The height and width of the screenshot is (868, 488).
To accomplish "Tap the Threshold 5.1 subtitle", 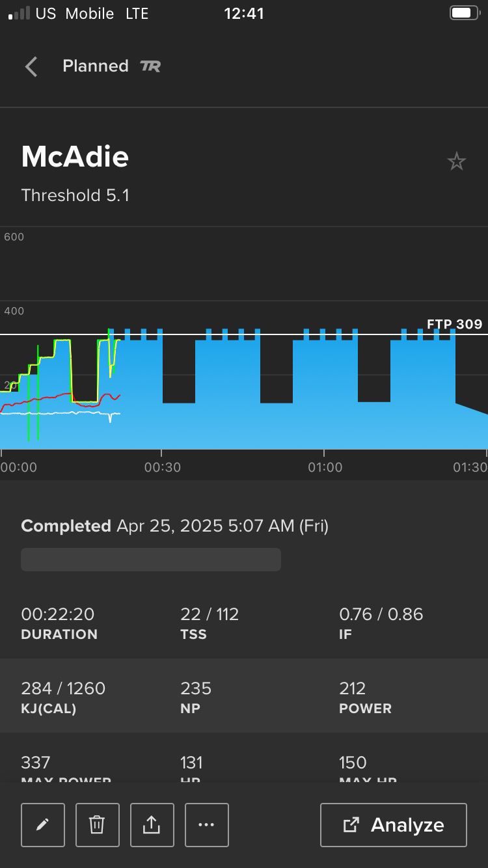I will (x=75, y=195).
